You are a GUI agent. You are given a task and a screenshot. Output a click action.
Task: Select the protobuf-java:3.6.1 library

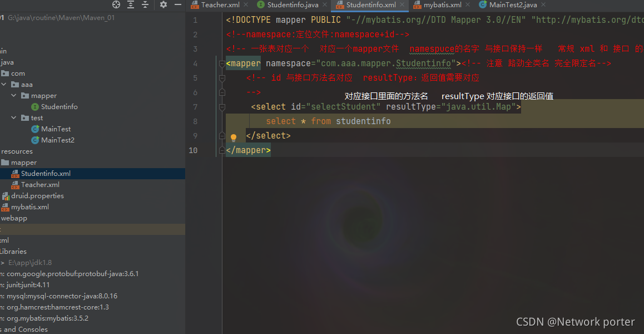coord(72,273)
